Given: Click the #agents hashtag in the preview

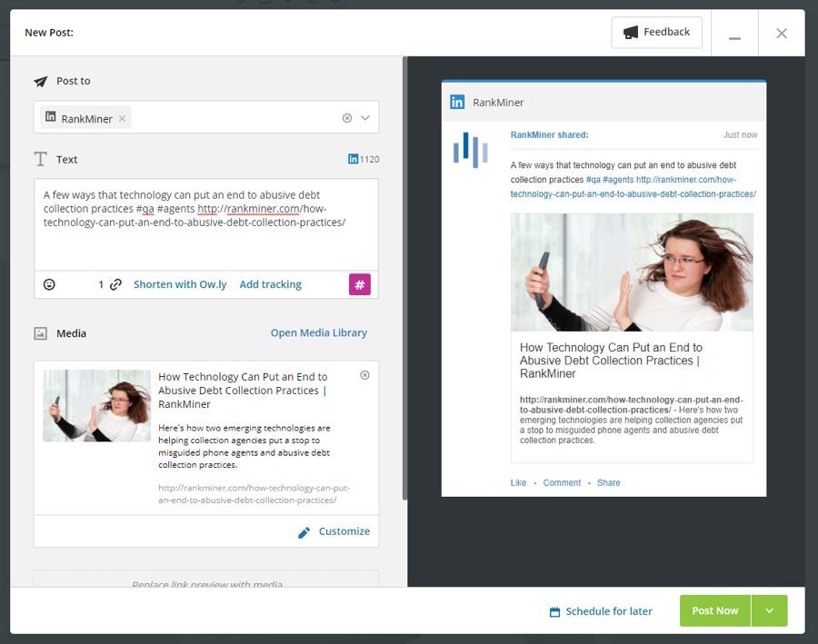Looking at the screenshot, I should 618,179.
